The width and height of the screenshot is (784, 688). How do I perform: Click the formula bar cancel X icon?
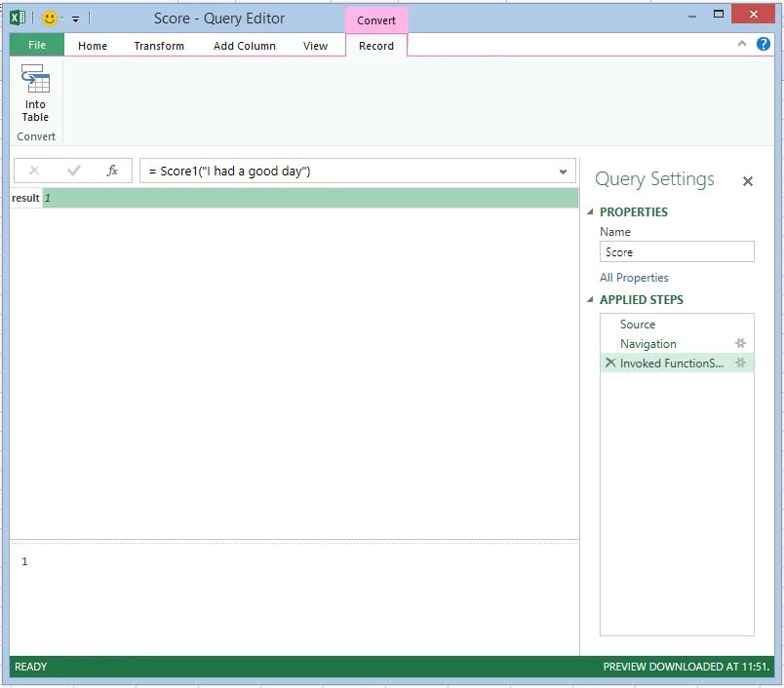coord(34,171)
